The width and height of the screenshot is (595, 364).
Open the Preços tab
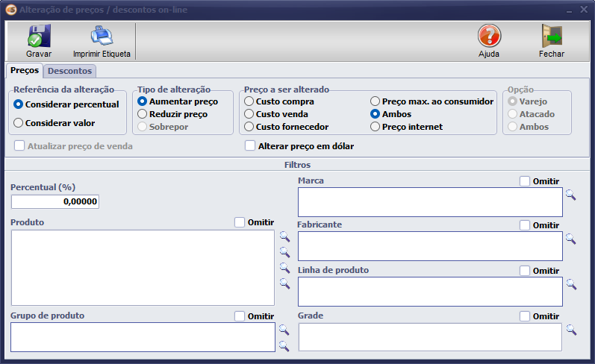24,70
